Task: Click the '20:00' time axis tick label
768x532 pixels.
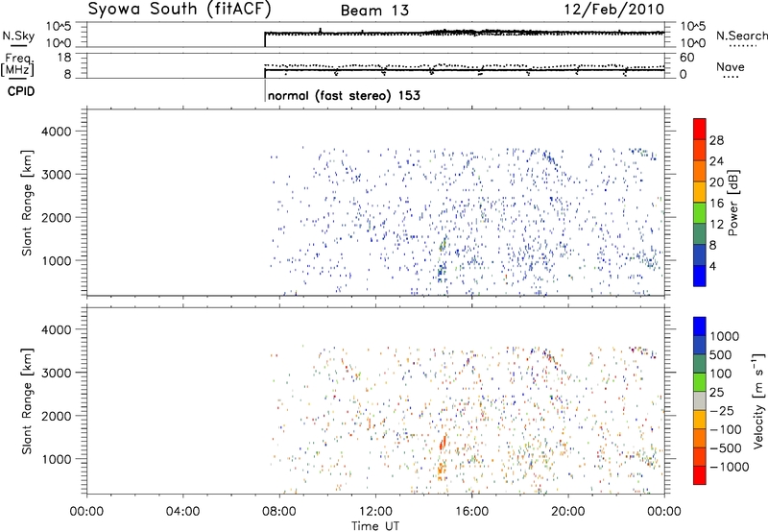Action: pyautogui.click(x=568, y=512)
